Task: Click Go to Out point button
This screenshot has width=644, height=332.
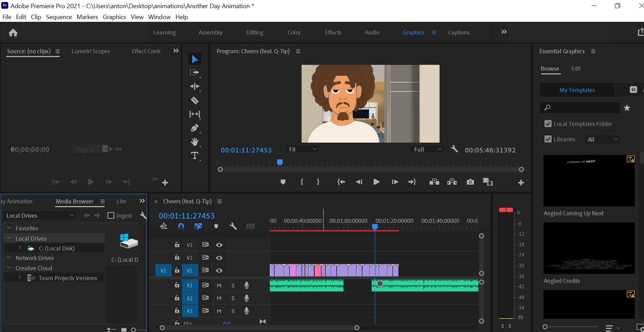Action: tap(412, 182)
